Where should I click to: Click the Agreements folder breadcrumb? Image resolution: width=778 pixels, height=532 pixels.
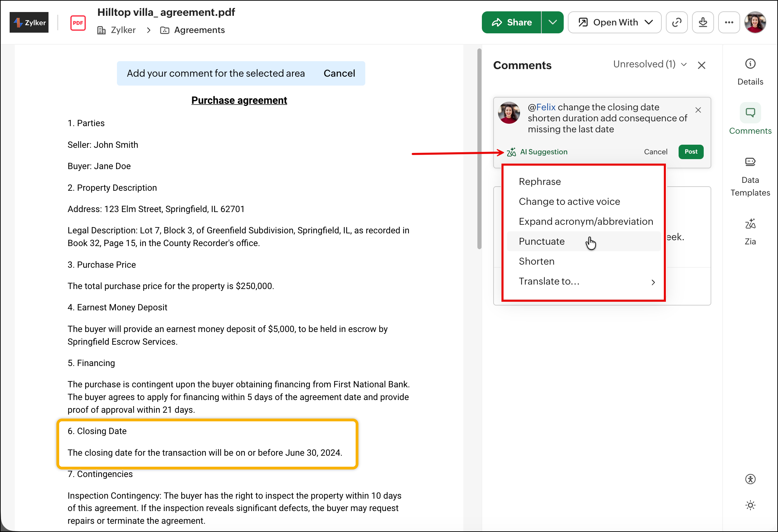point(199,30)
